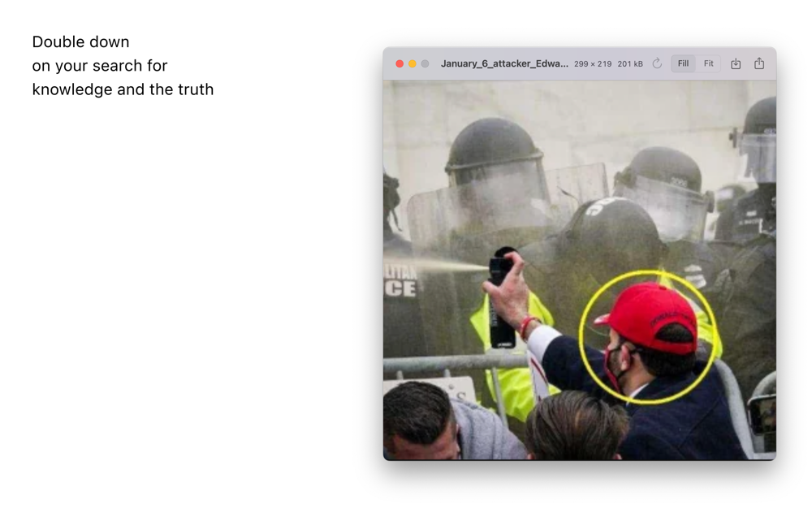
Task: Click the "on your search for" line
Action: [100, 66]
